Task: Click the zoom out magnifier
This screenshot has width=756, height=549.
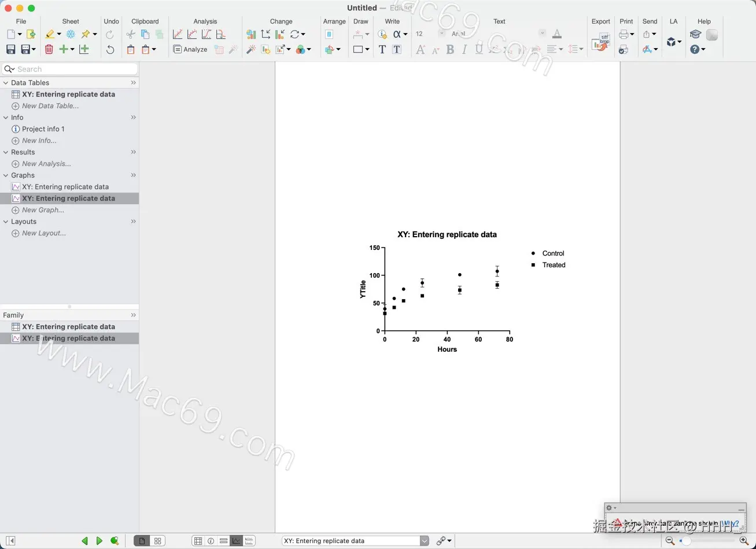Action: (x=670, y=541)
